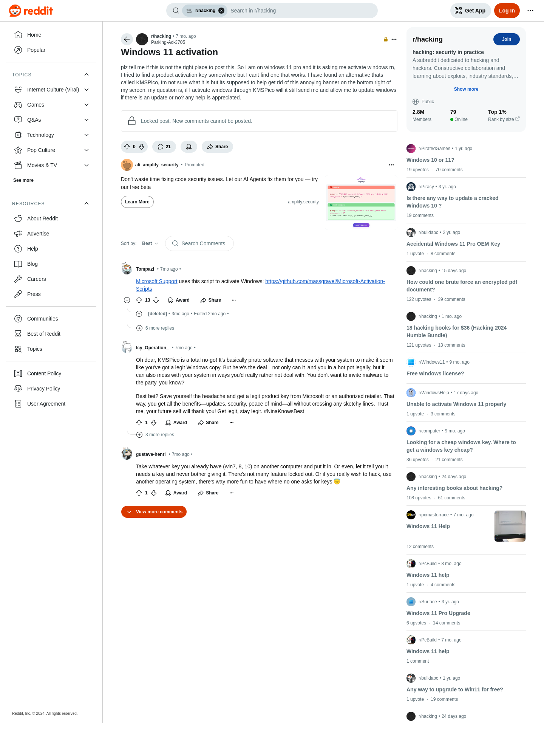This screenshot has height=756, width=544.
Task: Downvote the Windows 11 activation post
Action: (x=142, y=147)
